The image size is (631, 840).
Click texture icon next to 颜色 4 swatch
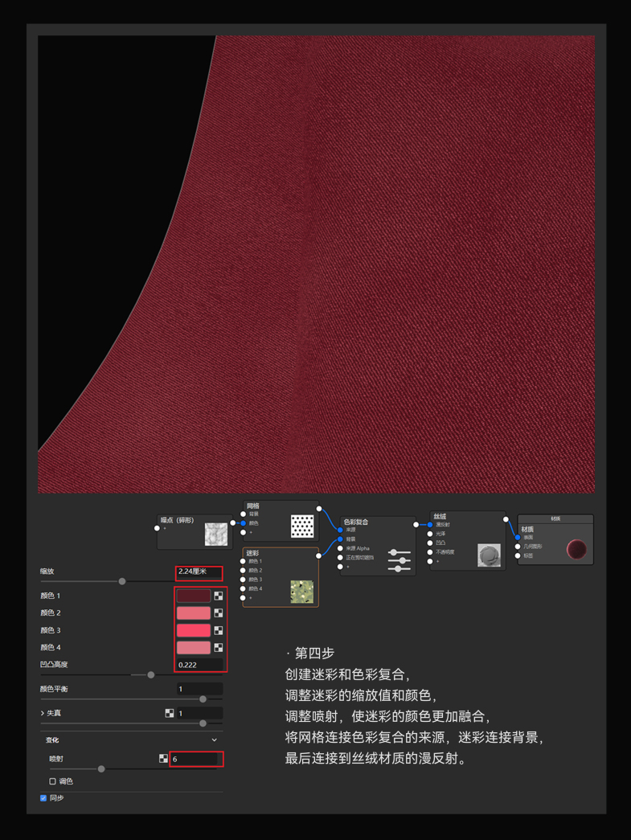point(219,647)
